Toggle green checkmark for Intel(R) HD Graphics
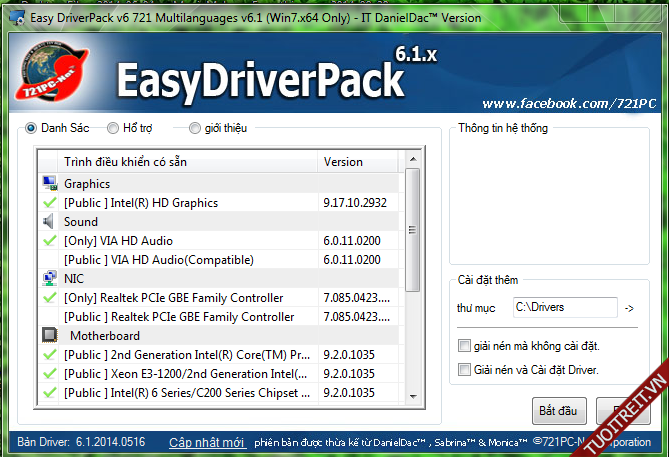Screen dimensions: 669x457 [x=50, y=203]
